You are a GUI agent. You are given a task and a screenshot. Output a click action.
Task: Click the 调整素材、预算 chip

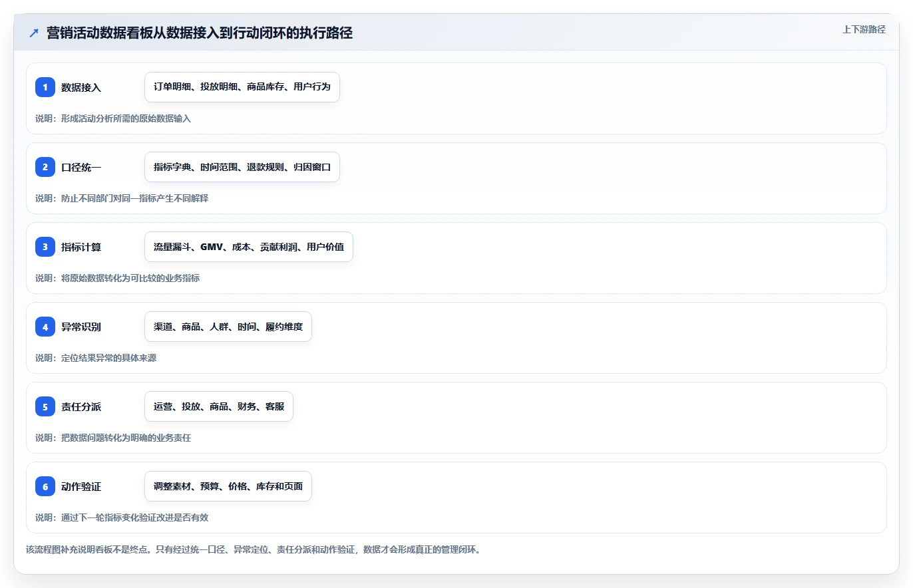coord(228,486)
